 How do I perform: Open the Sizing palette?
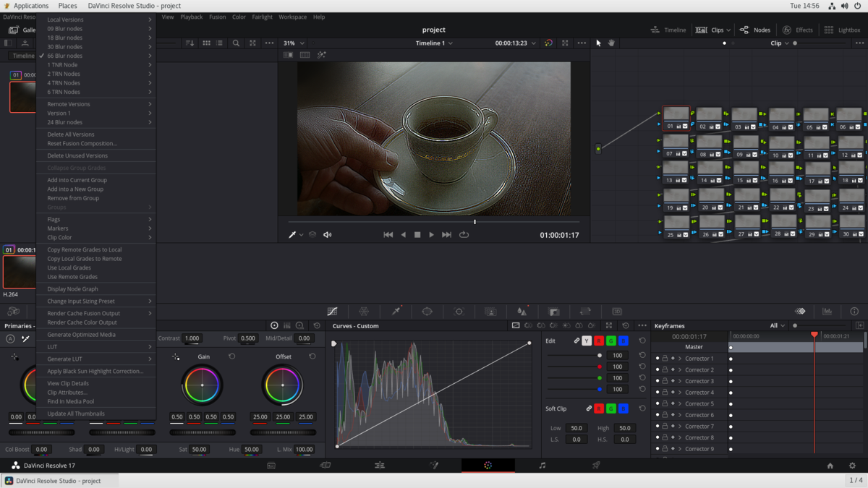[585, 312]
